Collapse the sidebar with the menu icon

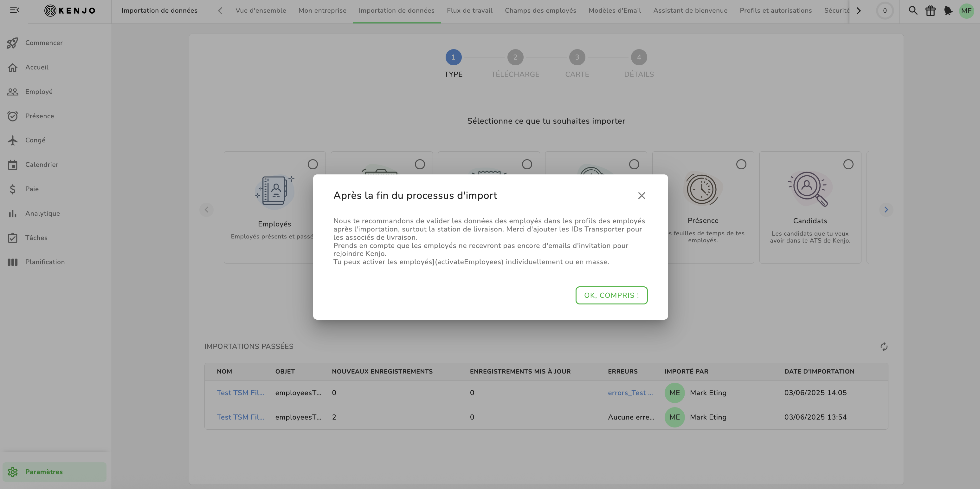(15, 10)
